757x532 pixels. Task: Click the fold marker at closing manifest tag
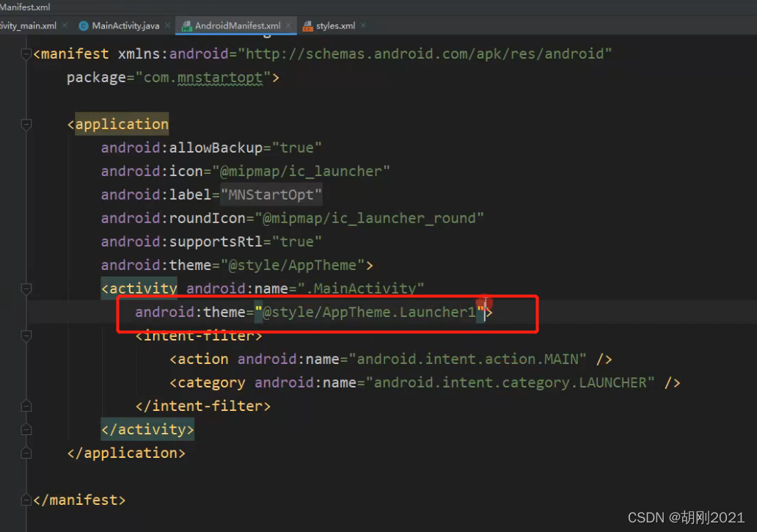pyautogui.click(x=26, y=500)
